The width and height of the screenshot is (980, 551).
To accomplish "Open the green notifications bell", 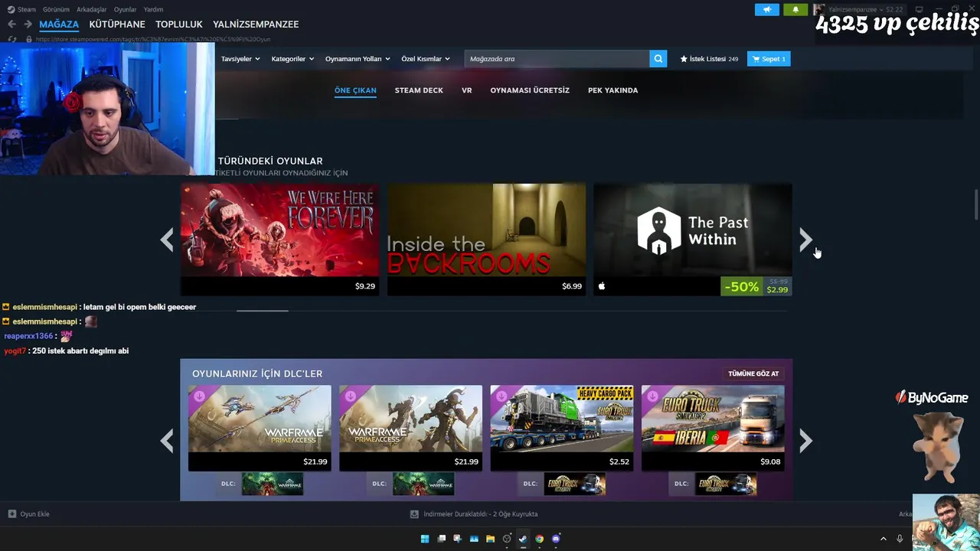I will pos(795,9).
